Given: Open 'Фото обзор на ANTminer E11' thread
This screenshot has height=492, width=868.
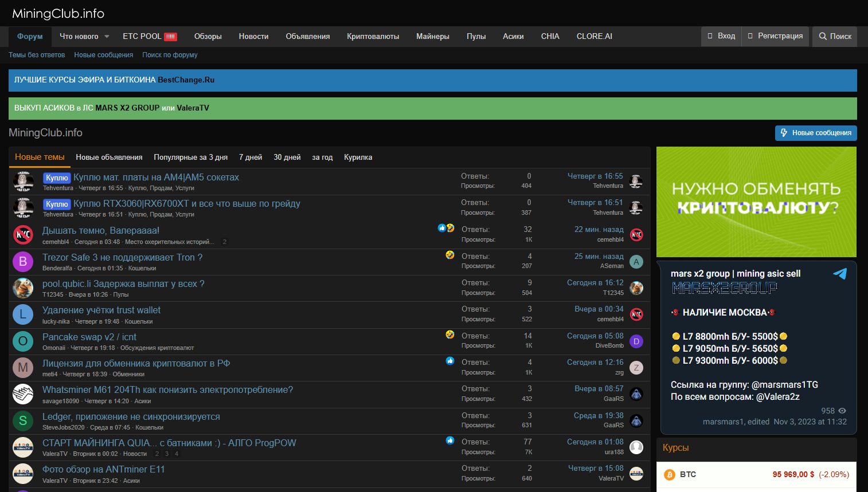Looking at the screenshot, I should click(104, 469).
